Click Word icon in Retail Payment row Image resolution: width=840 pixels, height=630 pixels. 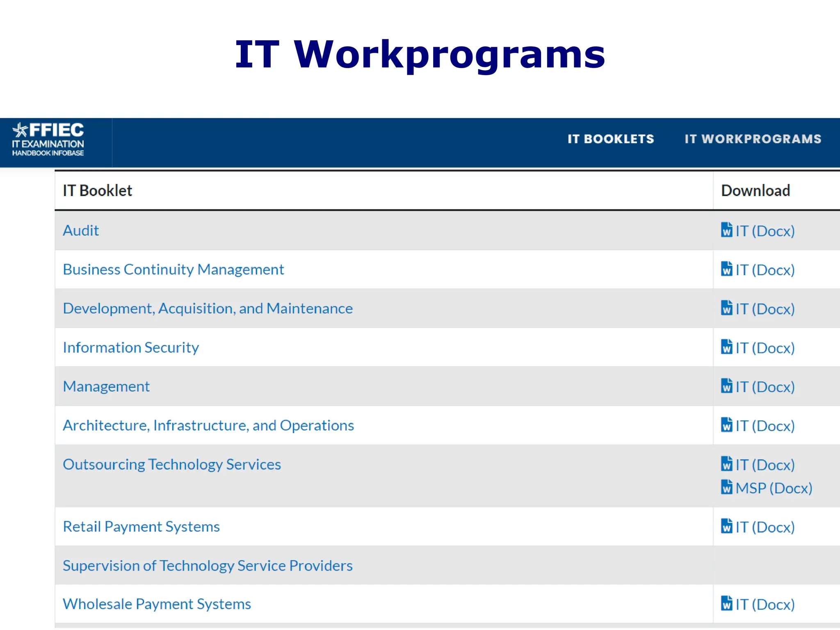pos(726,526)
